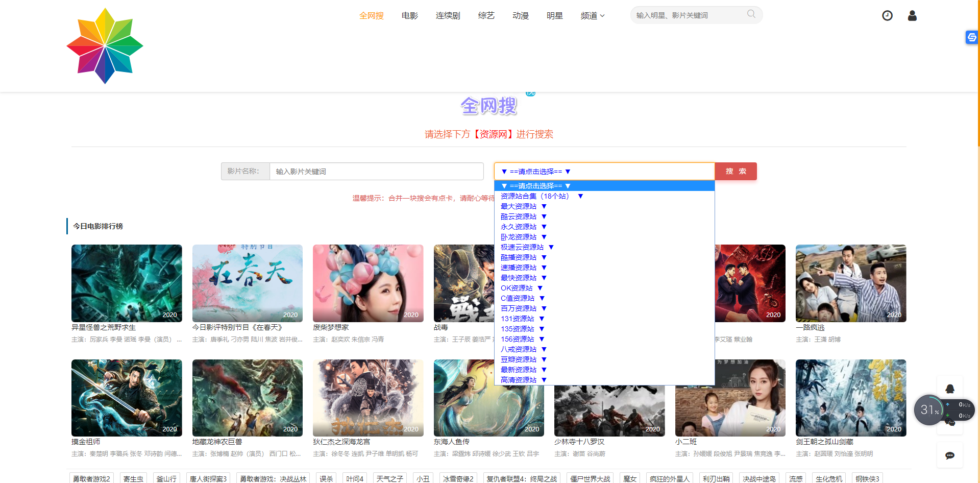This screenshot has width=980, height=483.
Task: Open the user account icon
Action: [912, 16]
